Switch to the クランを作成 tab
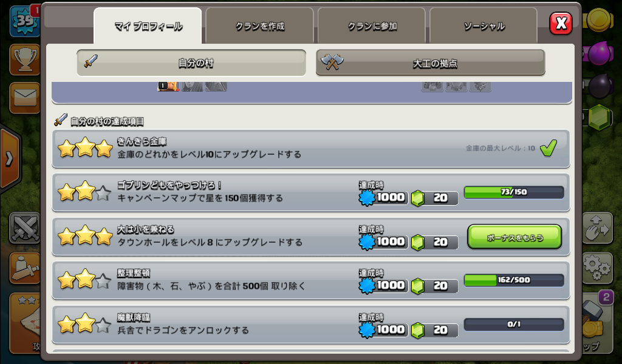 tap(260, 26)
